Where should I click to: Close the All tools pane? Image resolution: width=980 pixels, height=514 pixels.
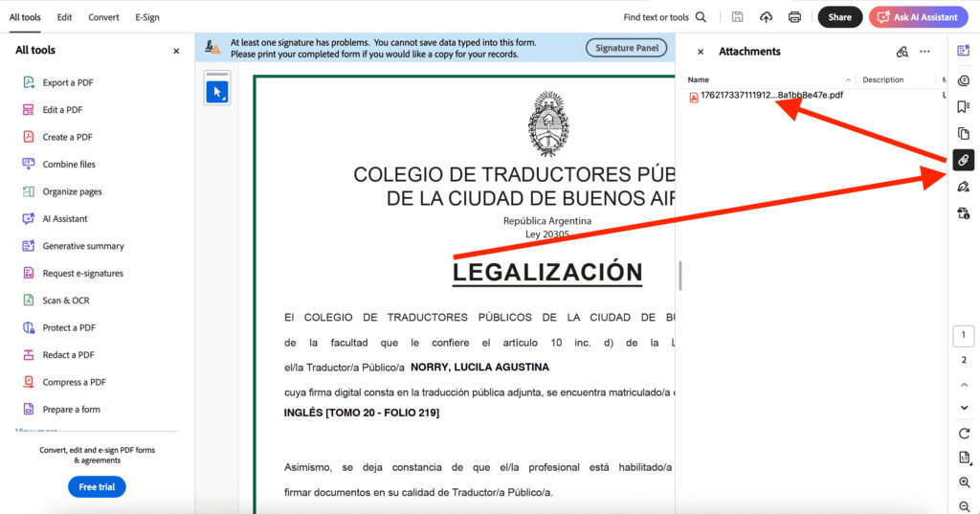point(176,51)
